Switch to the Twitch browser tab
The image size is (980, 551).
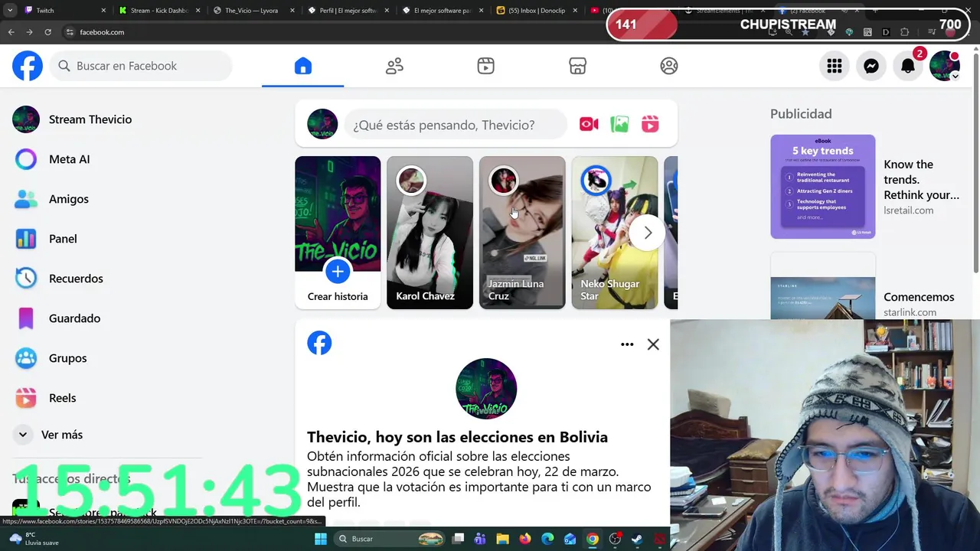tap(65, 11)
